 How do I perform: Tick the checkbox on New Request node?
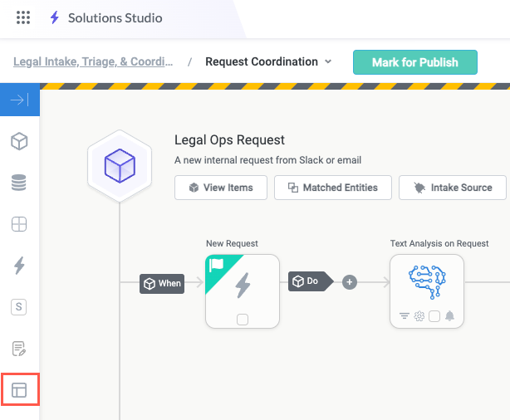click(x=242, y=319)
